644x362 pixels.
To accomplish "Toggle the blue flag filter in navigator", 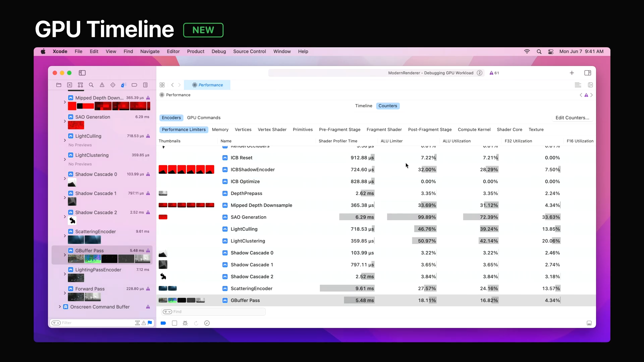I will click(150, 323).
